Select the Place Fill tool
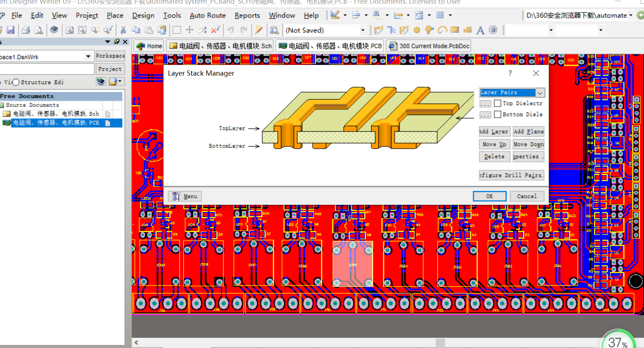Screen dimensions: 644x348 [455, 30]
